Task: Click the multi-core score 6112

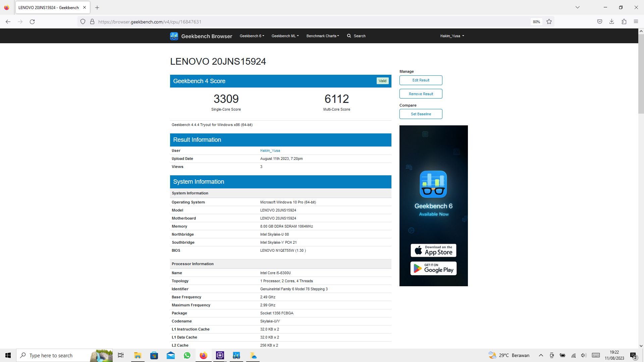Action: pos(337,99)
